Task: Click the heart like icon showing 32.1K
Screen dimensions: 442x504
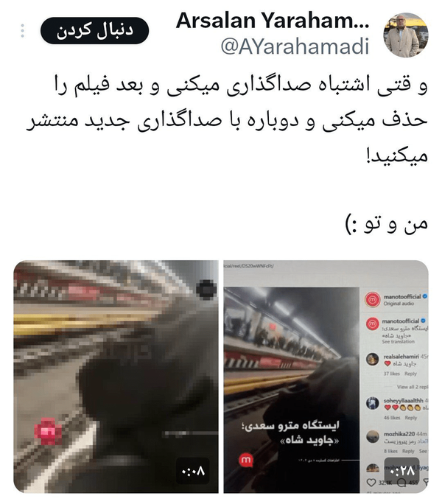Action: [371, 483]
